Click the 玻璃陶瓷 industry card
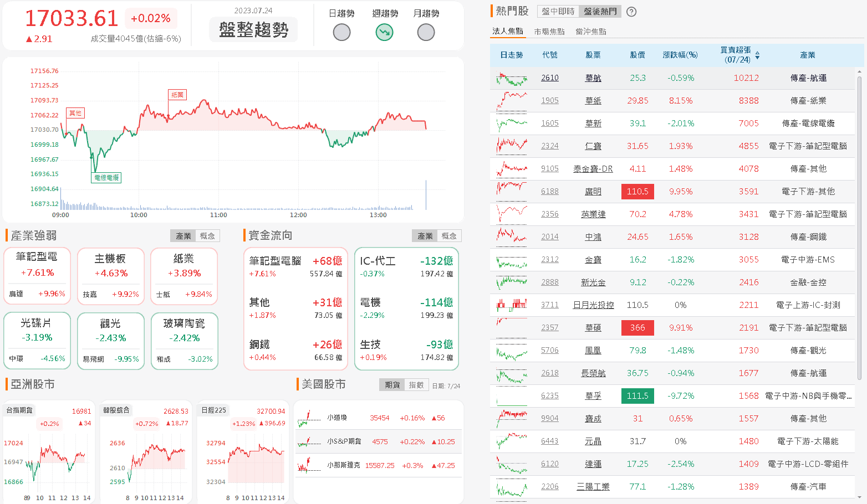This screenshot has width=867, height=504. [x=184, y=341]
